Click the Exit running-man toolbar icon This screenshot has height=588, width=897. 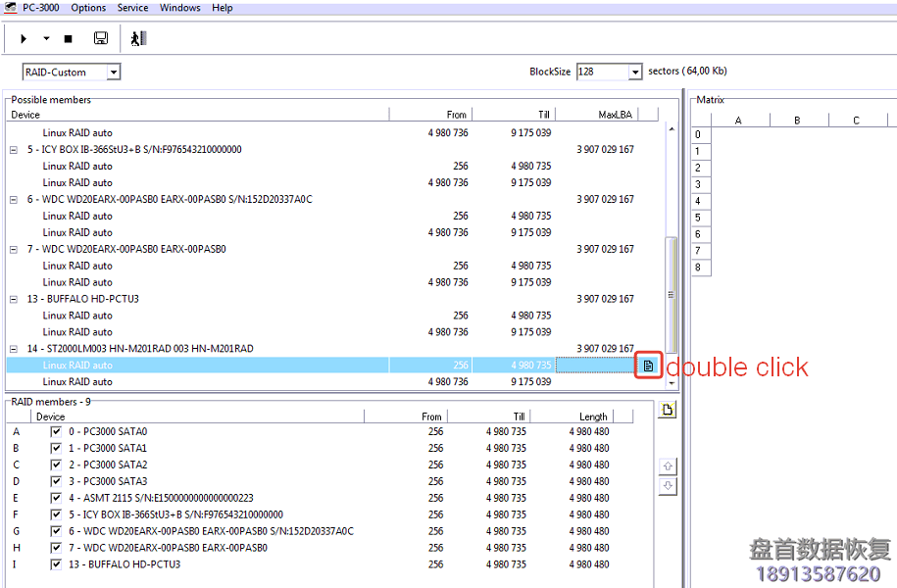138,39
